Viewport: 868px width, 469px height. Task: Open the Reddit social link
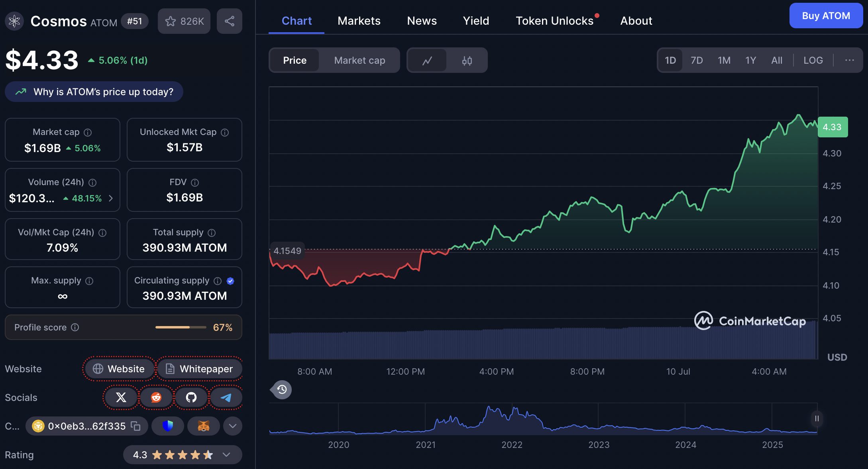pyautogui.click(x=156, y=397)
